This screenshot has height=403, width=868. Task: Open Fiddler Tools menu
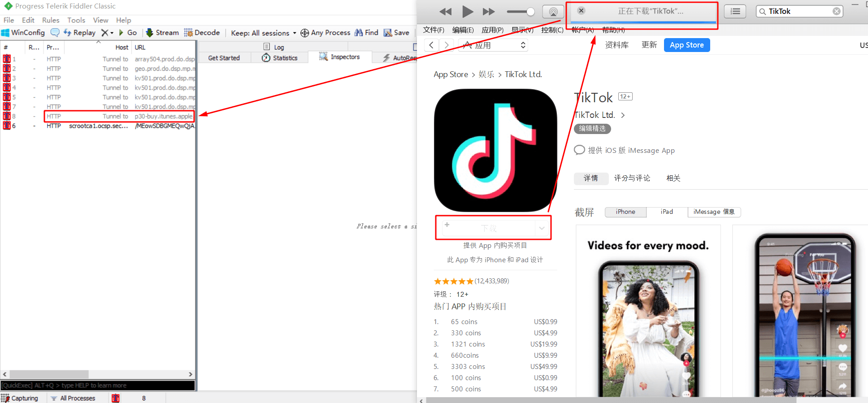click(76, 20)
